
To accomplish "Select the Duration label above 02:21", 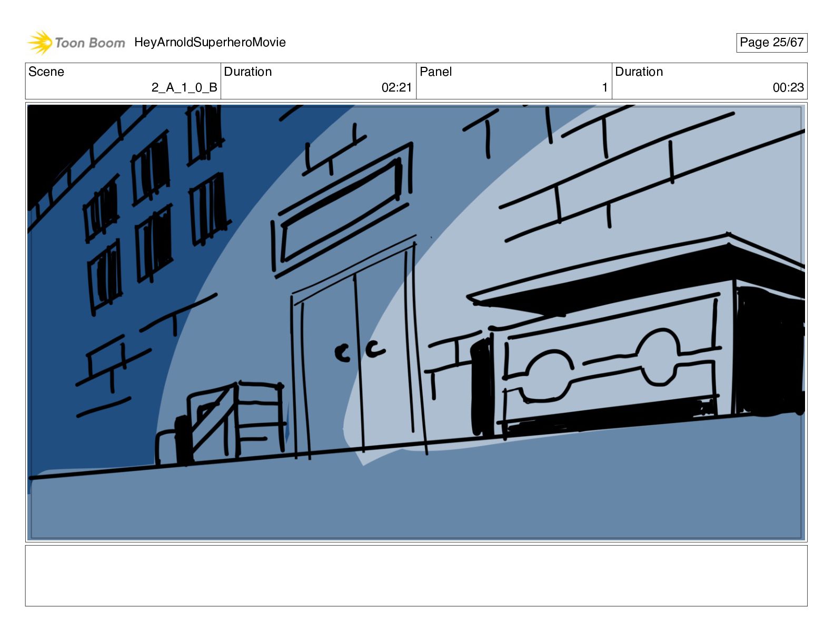I will coord(248,72).
